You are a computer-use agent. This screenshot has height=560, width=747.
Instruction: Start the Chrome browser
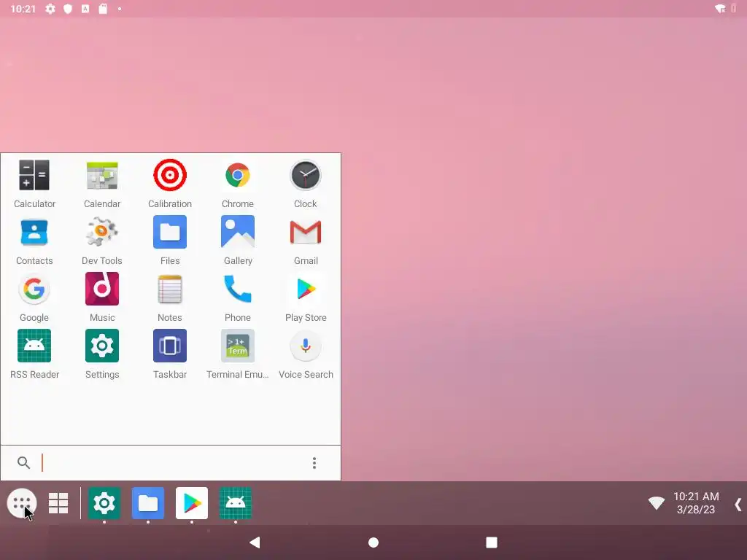[x=238, y=184]
